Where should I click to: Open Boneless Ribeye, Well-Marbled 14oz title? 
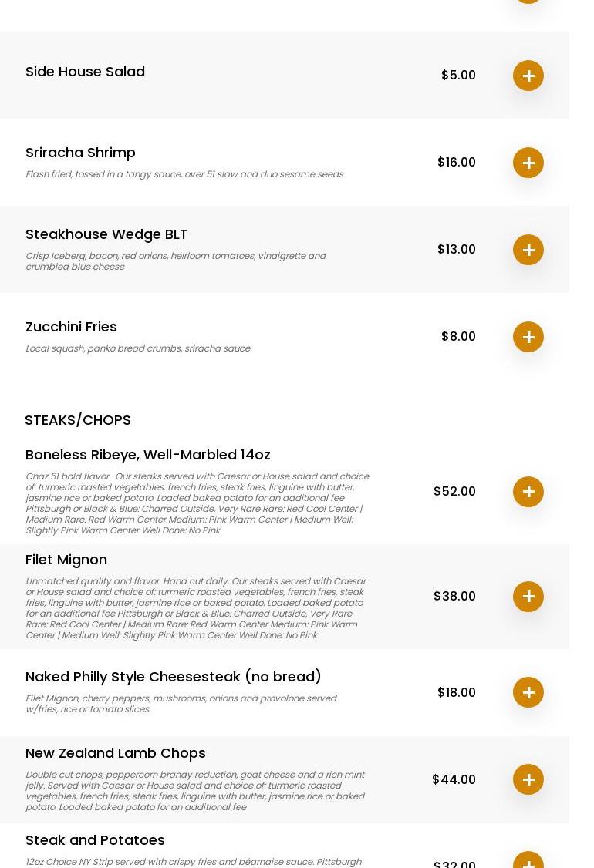click(148, 455)
